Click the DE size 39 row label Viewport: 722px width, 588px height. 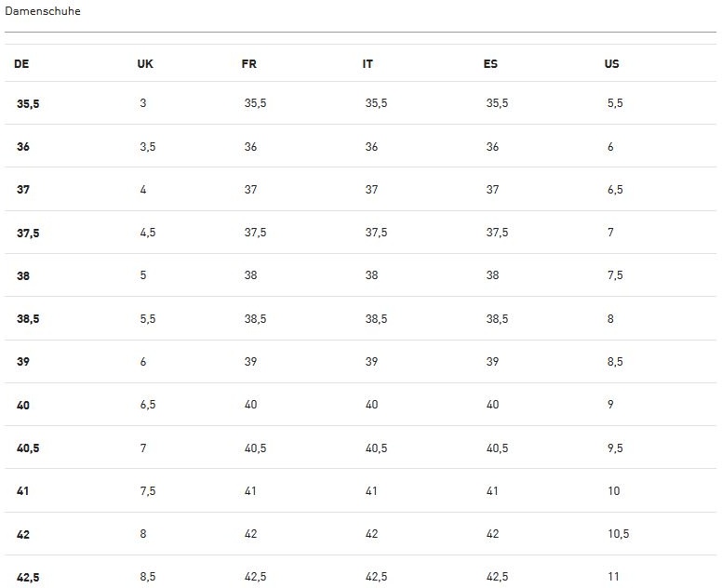pos(23,362)
